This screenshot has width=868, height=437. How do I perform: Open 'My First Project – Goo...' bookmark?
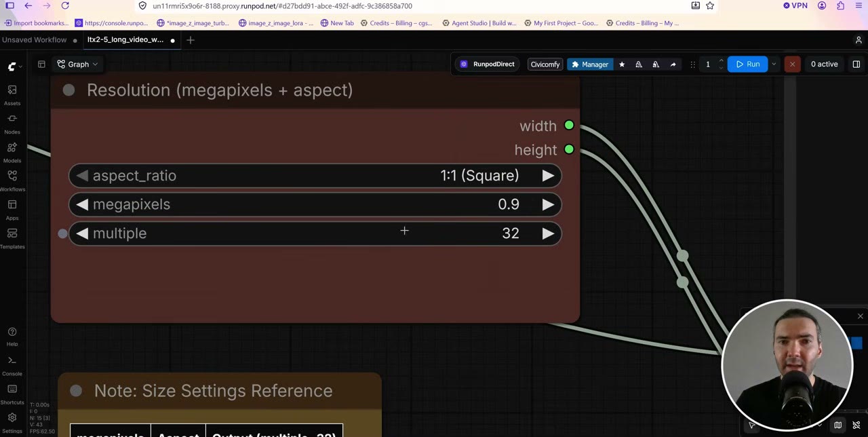click(x=561, y=23)
